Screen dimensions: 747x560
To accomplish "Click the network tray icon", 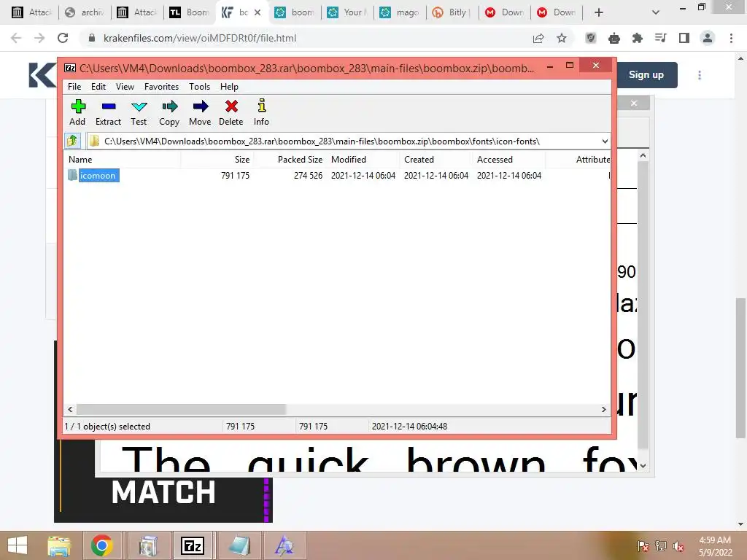I will [661, 546].
